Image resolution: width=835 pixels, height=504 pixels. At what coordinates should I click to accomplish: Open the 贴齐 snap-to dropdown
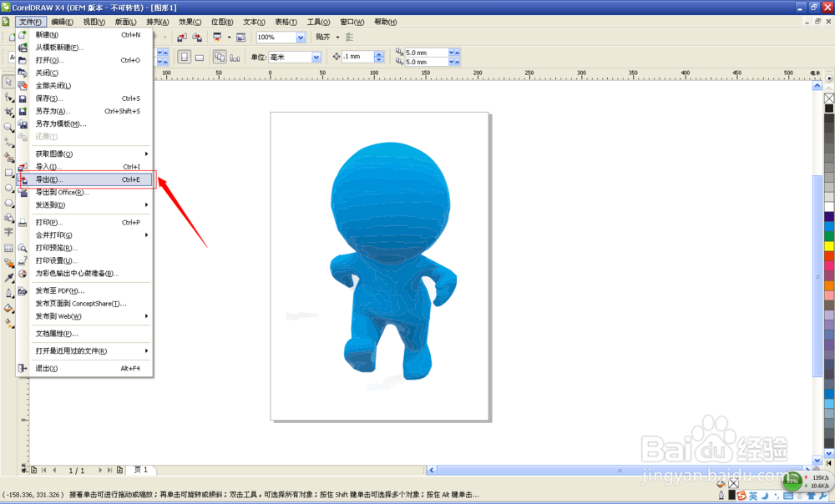(x=337, y=38)
